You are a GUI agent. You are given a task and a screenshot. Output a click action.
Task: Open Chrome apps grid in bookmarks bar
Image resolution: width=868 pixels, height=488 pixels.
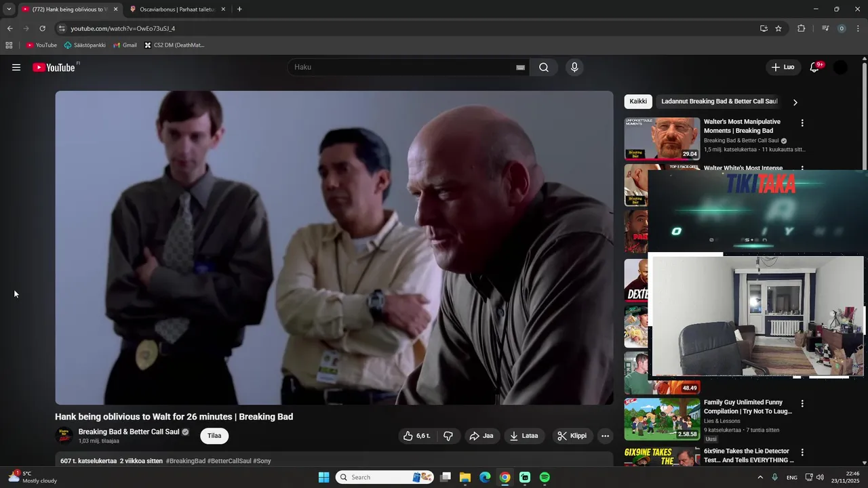point(9,45)
